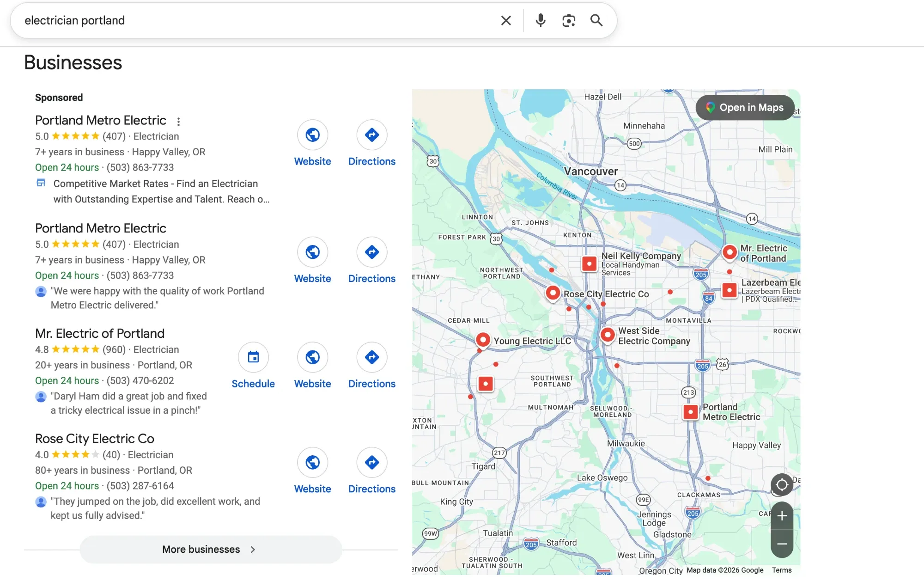Viewport: 924px width, 581px height.
Task: Open Website icon for sponsored Portland Metro Electric
Action: (x=313, y=135)
